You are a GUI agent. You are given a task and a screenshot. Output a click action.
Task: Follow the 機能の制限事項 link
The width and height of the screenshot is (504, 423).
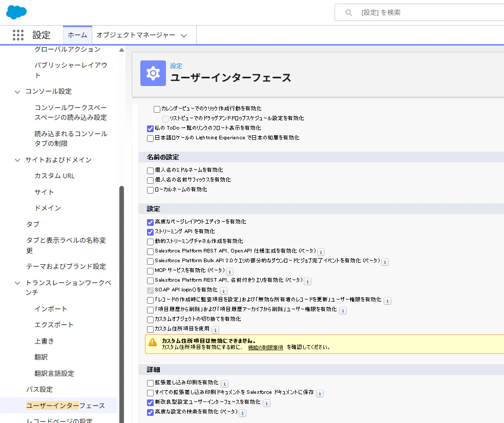[x=265, y=347]
